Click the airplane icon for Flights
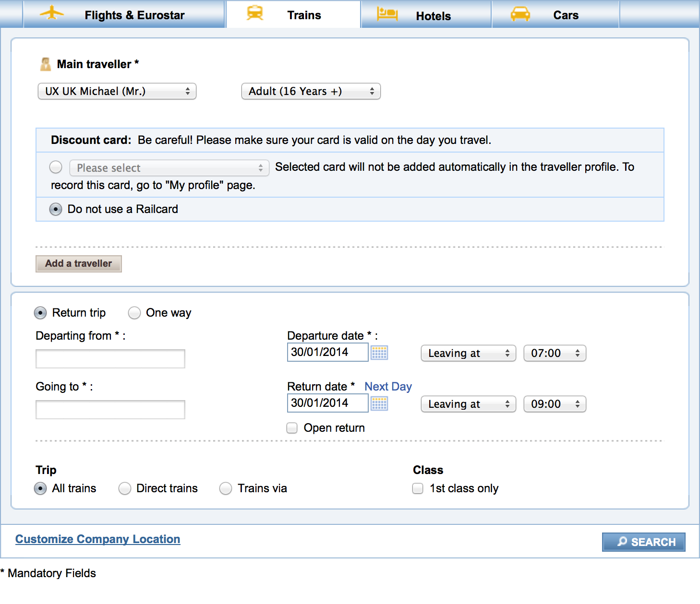Screen dimensions: 700x604 52,13
